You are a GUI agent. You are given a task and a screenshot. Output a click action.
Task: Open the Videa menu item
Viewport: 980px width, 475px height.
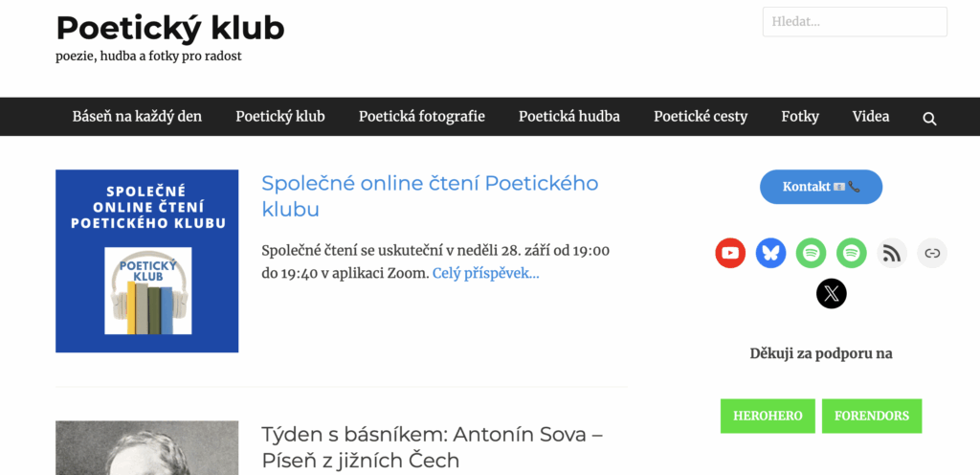pos(871,117)
